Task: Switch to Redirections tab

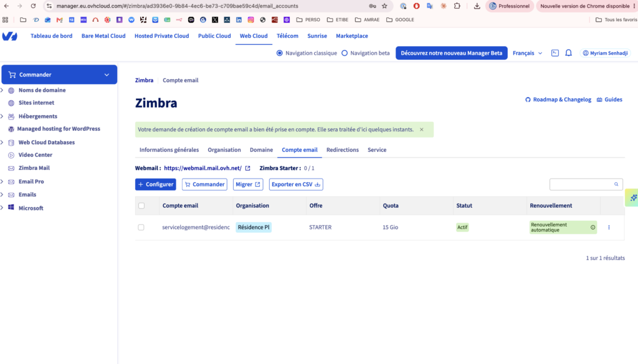Action: pyautogui.click(x=343, y=150)
